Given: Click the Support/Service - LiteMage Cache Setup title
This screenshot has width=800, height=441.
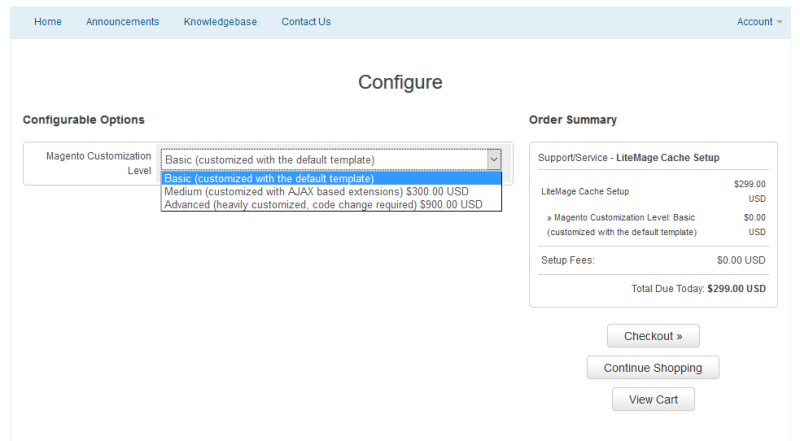Looking at the screenshot, I should pos(629,158).
